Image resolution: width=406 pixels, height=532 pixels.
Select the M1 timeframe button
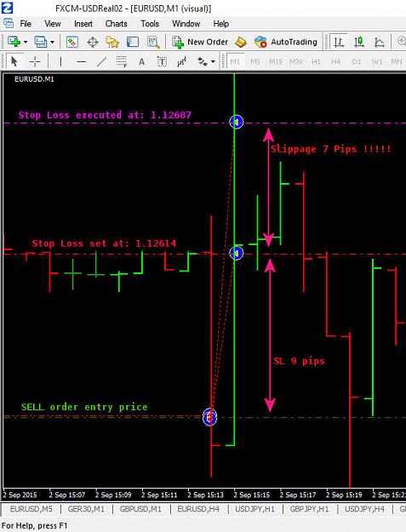[235, 62]
